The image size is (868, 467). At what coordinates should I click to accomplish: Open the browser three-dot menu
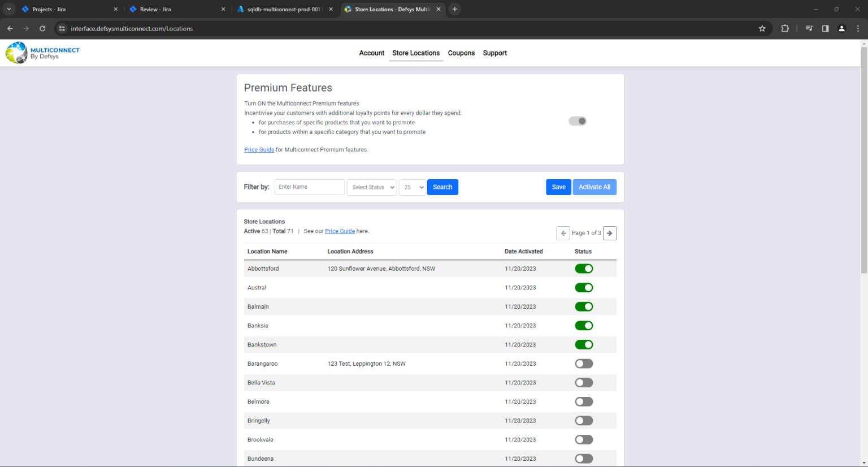click(858, 28)
